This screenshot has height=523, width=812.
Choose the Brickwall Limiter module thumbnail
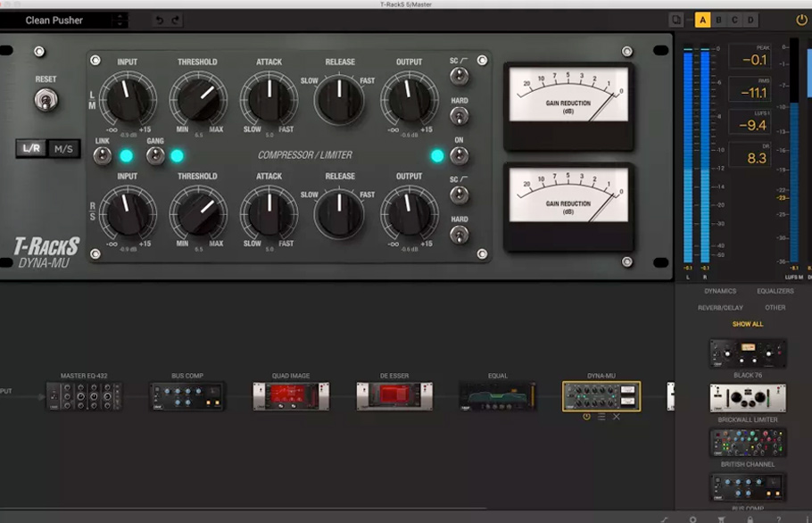[x=748, y=398]
